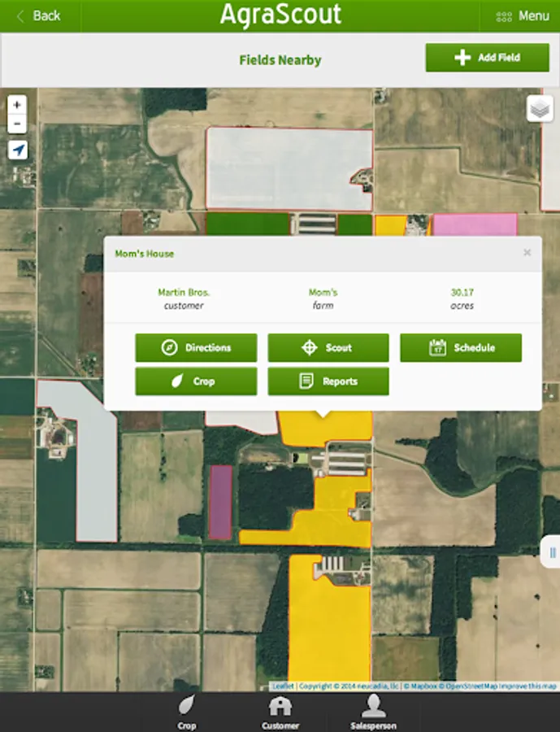Center map on my current location
Image resolution: width=560 pixels, height=732 pixels.
click(18, 150)
